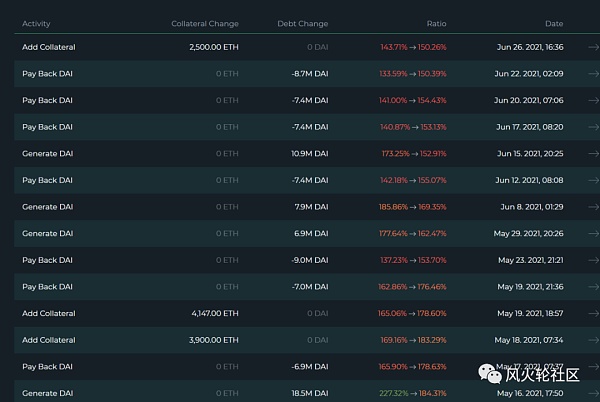Viewport: 600px width, 402px height.
Task: Click arrow on 3,900.00 ETH collateral row
Action: (x=593, y=340)
